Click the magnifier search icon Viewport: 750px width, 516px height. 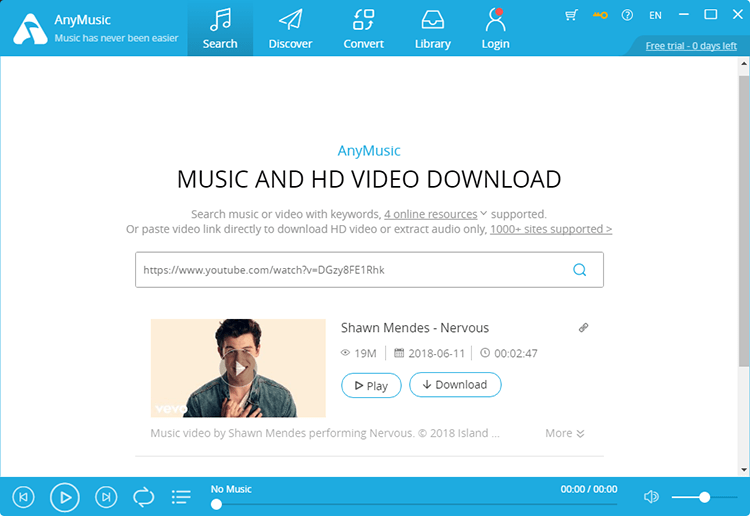[x=579, y=270]
